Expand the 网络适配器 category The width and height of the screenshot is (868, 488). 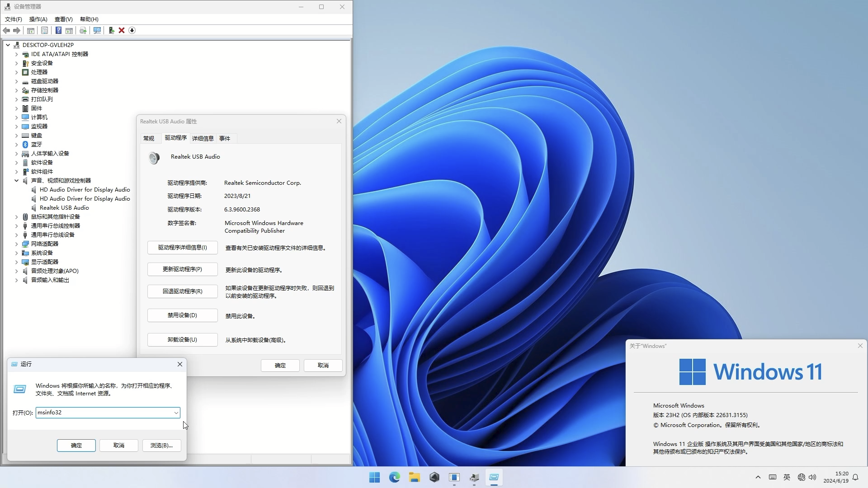[17, 244]
